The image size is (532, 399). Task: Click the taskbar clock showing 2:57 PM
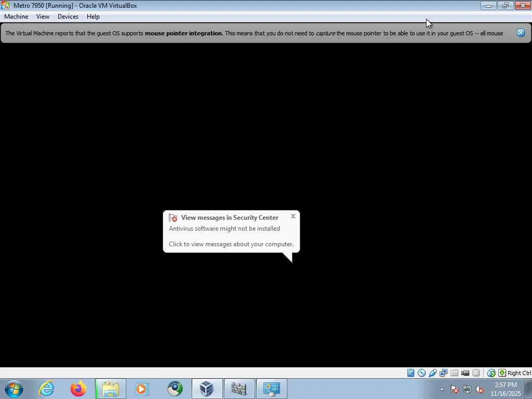506,390
